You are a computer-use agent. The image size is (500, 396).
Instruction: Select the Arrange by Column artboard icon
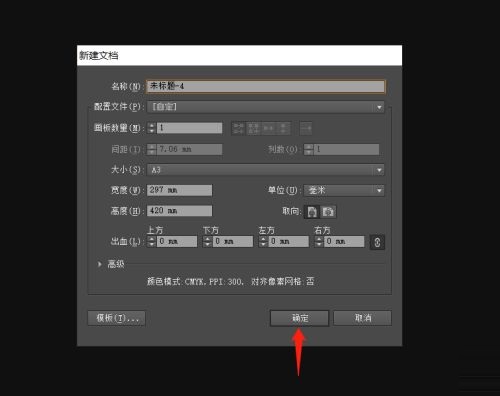tap(283, 128)
